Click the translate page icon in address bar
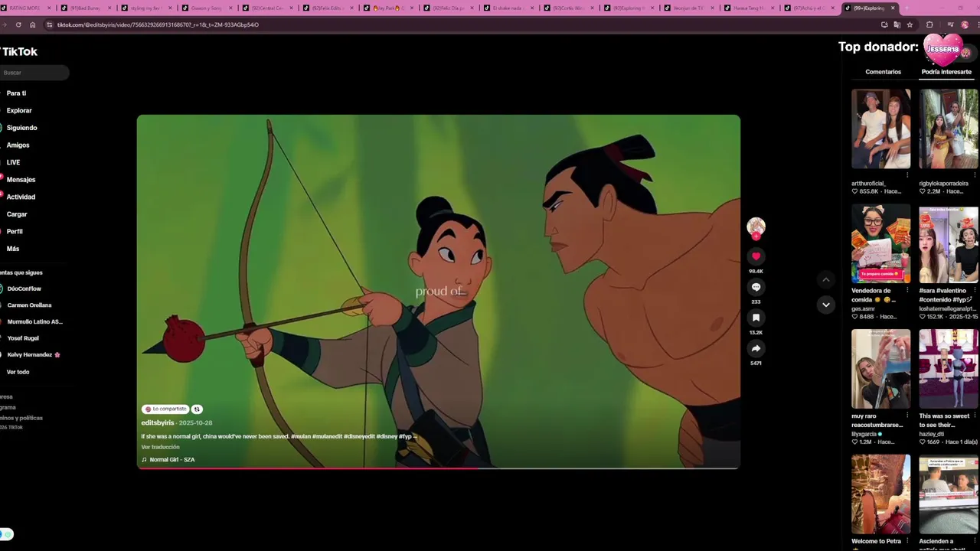Image resolution: width=980 pixels, height=551 pixels. (x=897, y=24)
